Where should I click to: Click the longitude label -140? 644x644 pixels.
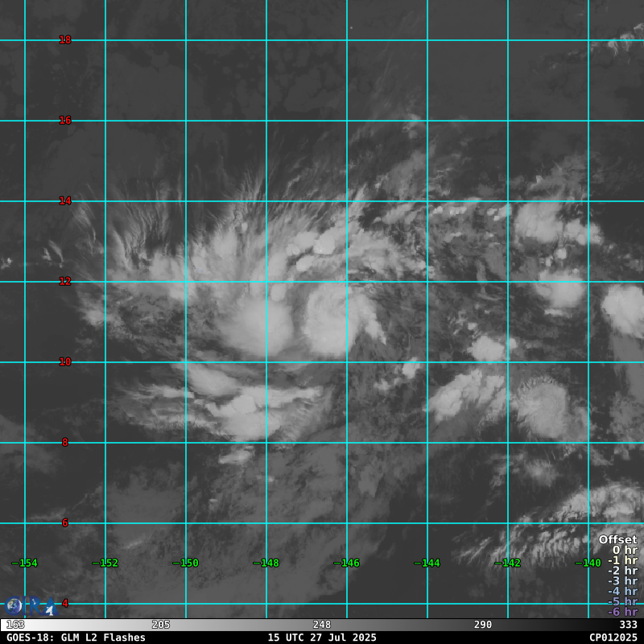pos(588,563)
